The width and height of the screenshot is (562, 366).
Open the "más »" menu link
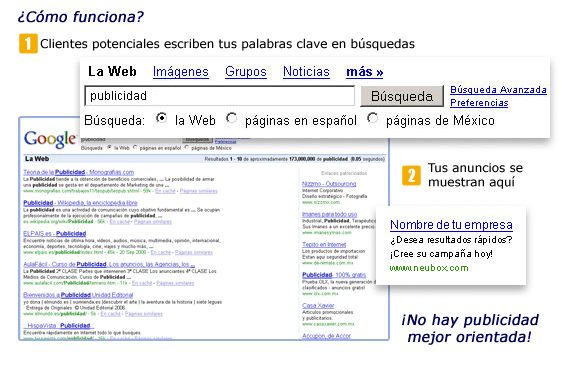coord(365,72)
